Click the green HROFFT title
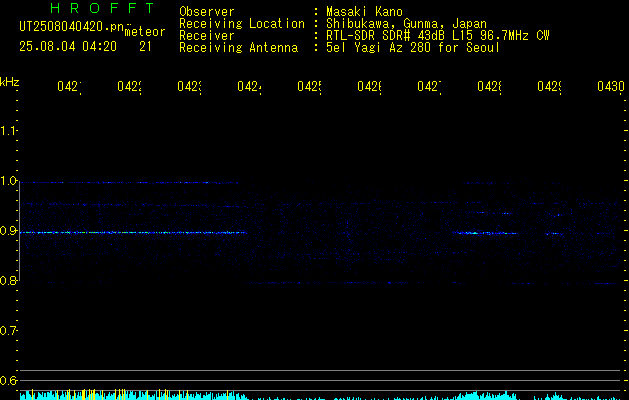 click(x=103, y=8)
